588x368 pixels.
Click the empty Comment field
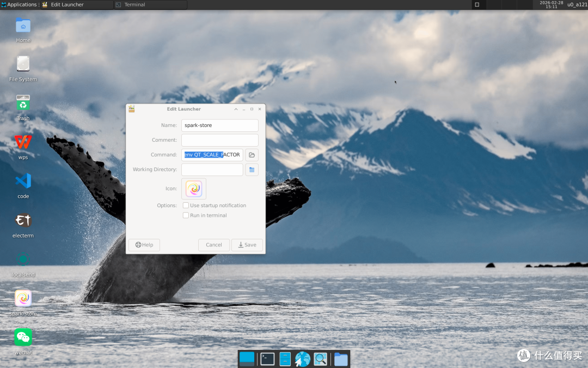coord(220,140)
